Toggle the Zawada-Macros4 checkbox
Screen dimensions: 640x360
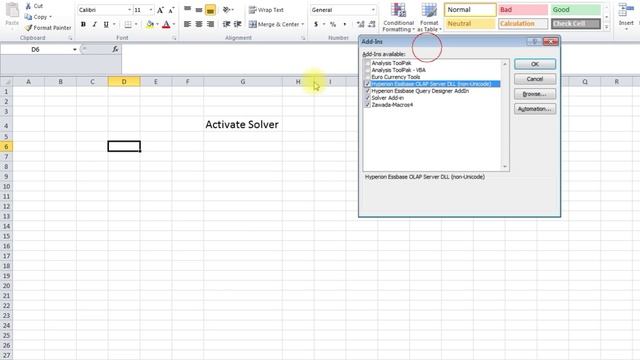click(x=367, y=105)
